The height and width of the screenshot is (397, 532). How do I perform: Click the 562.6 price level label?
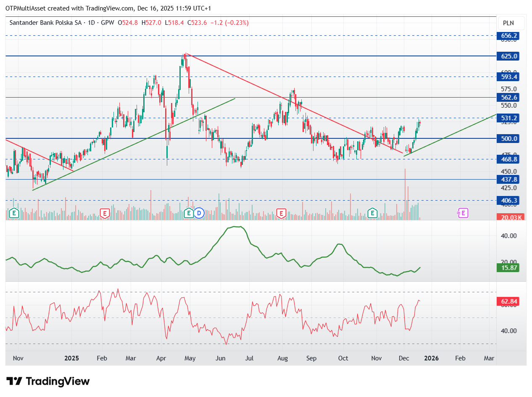point(508,97)
